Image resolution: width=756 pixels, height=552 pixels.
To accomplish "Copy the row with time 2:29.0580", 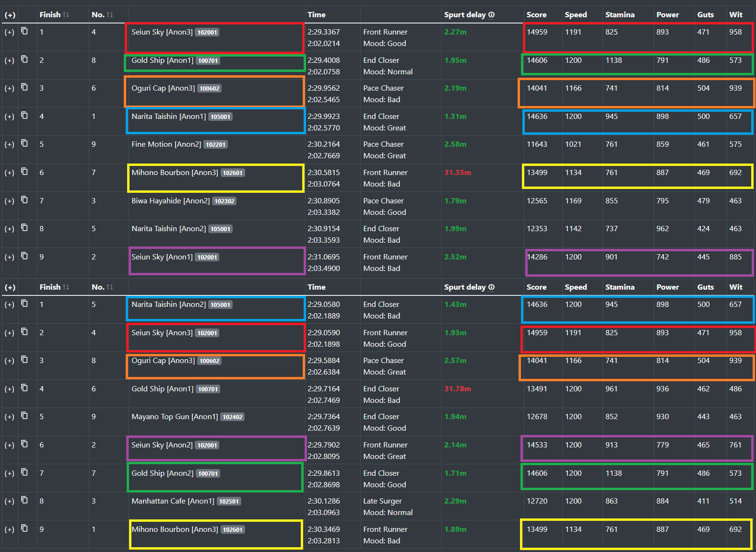I will tap(24, 304).
